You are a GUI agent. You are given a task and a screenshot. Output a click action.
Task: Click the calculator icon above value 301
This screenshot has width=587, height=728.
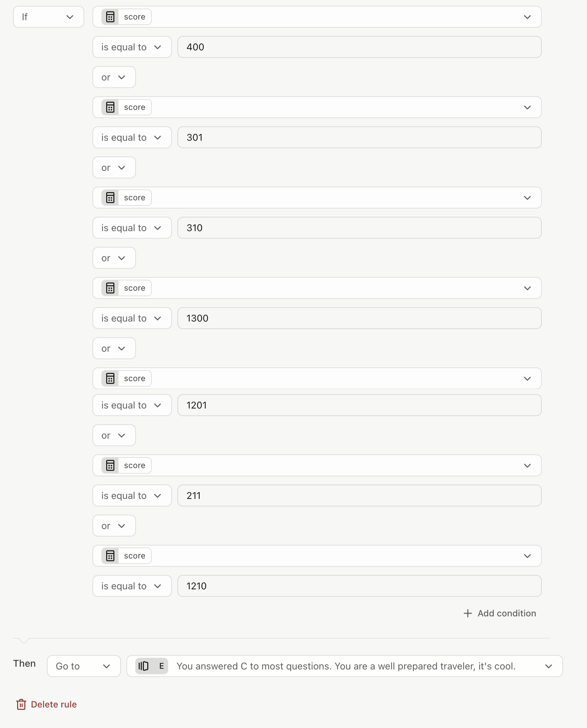[x=110, y=107]
